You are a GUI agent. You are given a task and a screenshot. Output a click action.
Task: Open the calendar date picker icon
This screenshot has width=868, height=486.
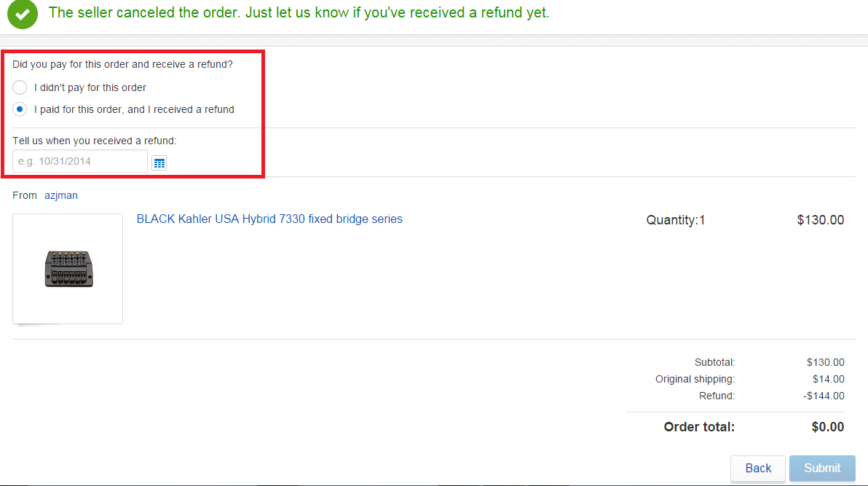pyautogui.click(x=159, y=163)
